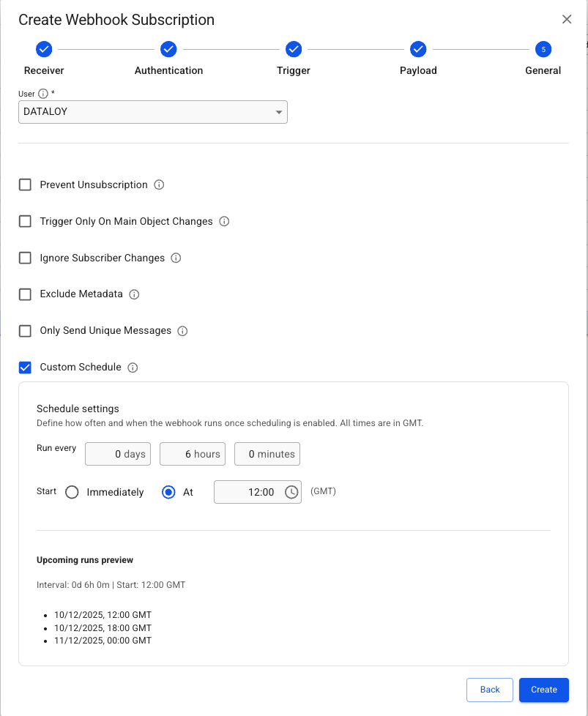This screenshot has width=588, height=716.
Task: Click info icon for Trigger Only On Main Object Changes
Action: 224,221
